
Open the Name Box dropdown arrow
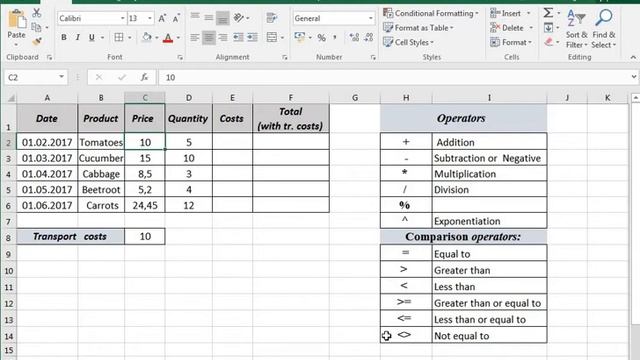[x=61, y=77]
